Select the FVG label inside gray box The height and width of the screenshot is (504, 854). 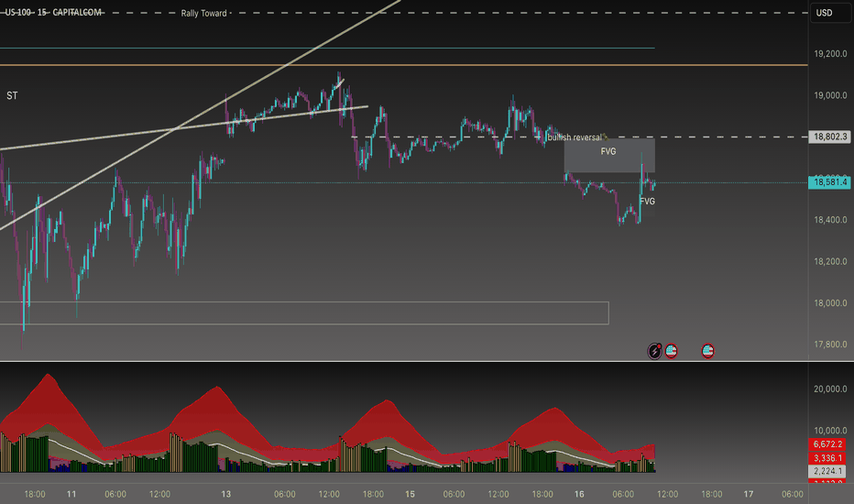click(x=608, y=151)
